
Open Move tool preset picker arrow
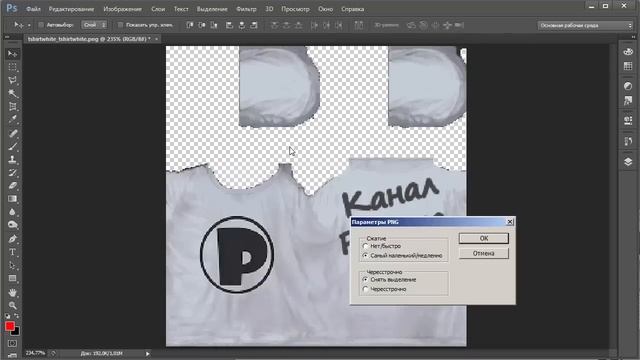29,25
